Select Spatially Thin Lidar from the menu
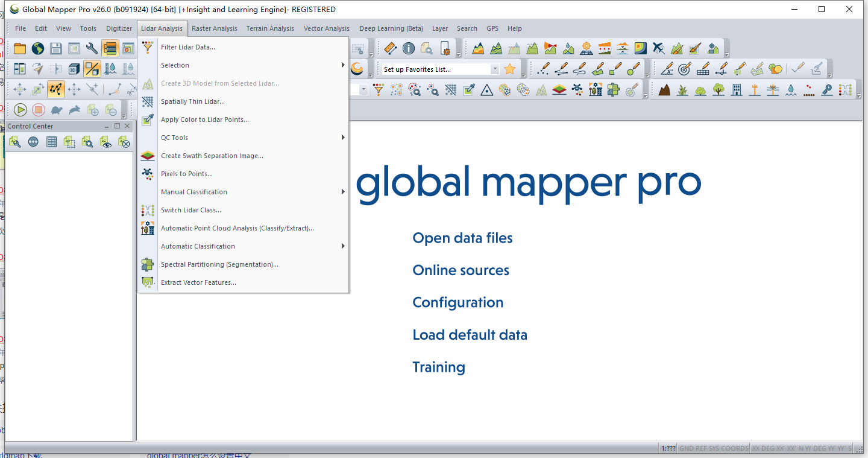This screenshot has width=868, height=458. (193, 101)
